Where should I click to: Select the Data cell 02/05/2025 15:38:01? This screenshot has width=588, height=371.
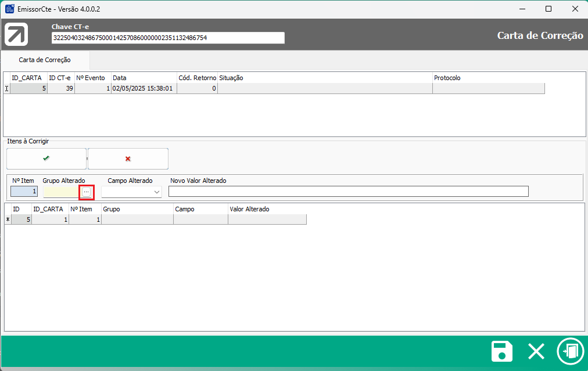144,89
